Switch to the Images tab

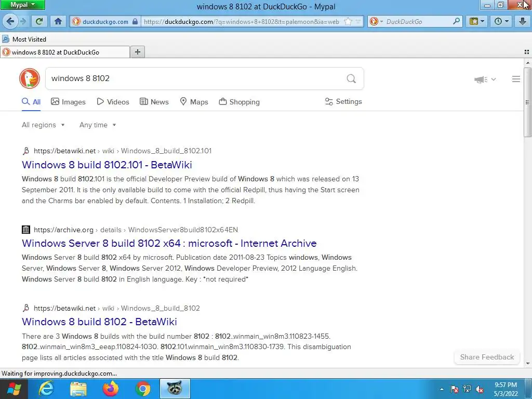tap(68, 102)
